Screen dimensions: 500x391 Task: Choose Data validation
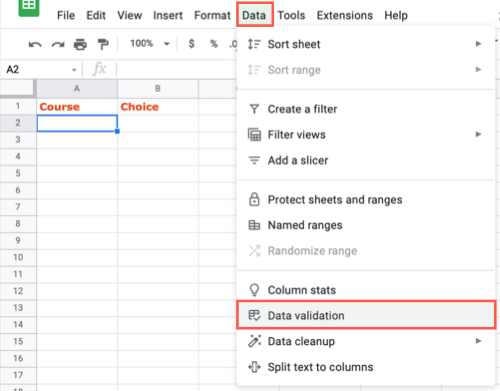click(x=366, y=315)
